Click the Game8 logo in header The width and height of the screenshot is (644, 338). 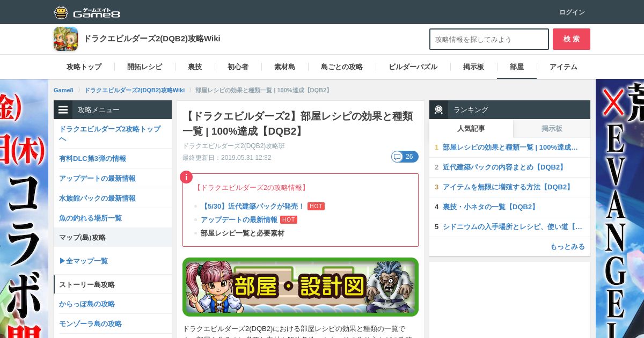click(x=87, y=12)
